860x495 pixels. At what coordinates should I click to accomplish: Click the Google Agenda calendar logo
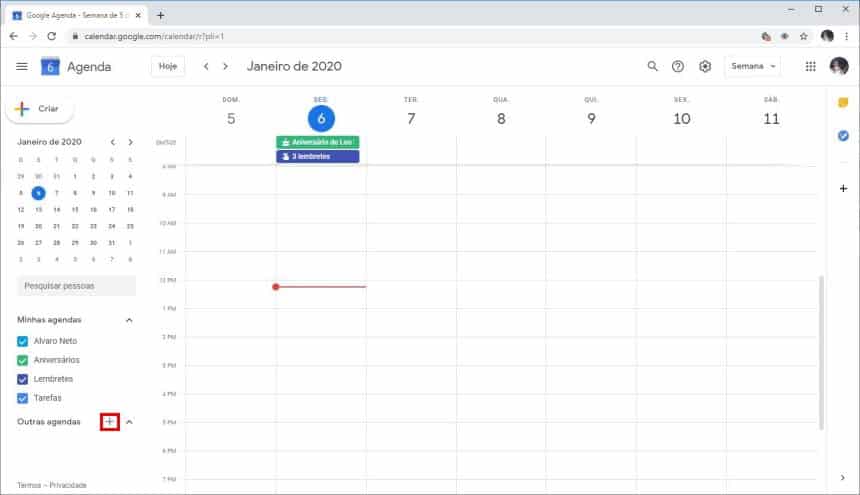click(50, 66)
